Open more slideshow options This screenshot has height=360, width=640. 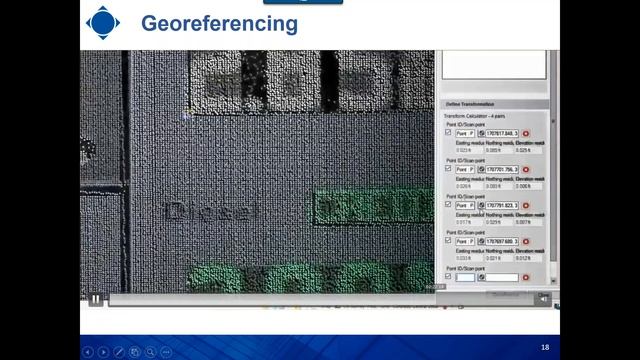click(x=166, y=352)
